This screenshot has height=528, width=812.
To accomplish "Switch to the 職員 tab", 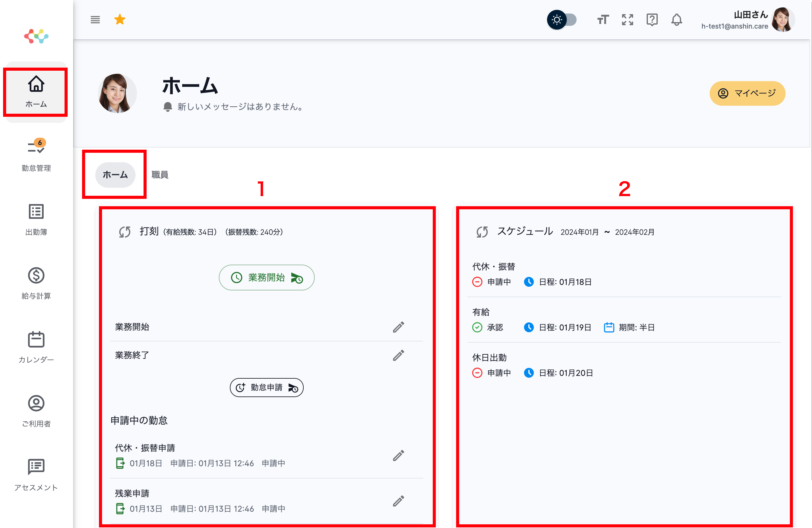I will [x=160, y=175].
